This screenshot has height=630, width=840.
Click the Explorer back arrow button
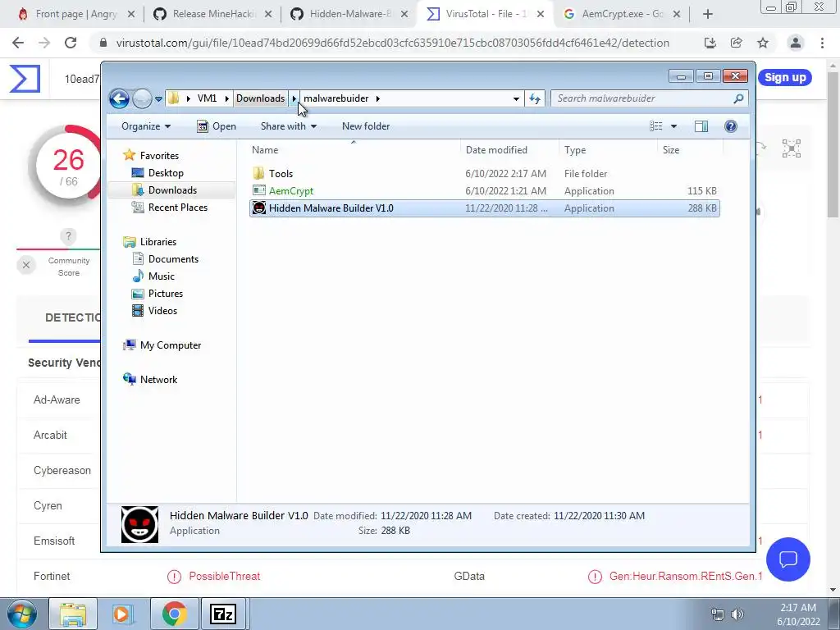[119, 98]
